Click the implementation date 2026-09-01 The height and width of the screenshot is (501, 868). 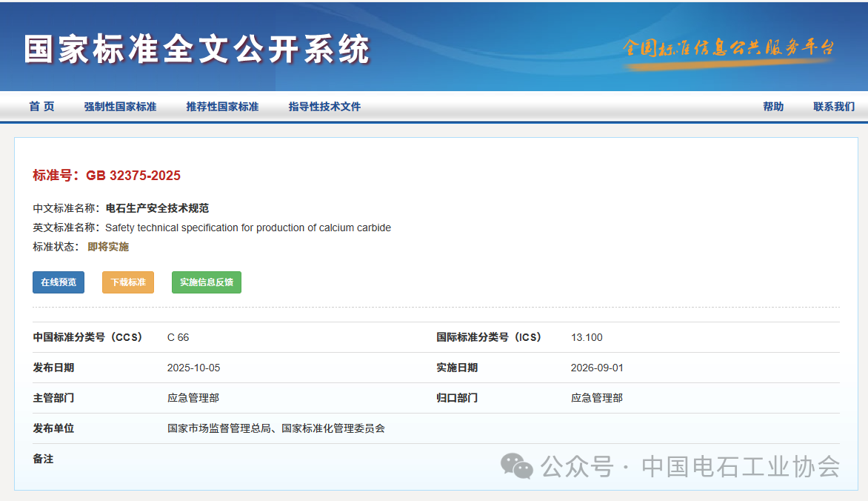(x=597, y=368)
